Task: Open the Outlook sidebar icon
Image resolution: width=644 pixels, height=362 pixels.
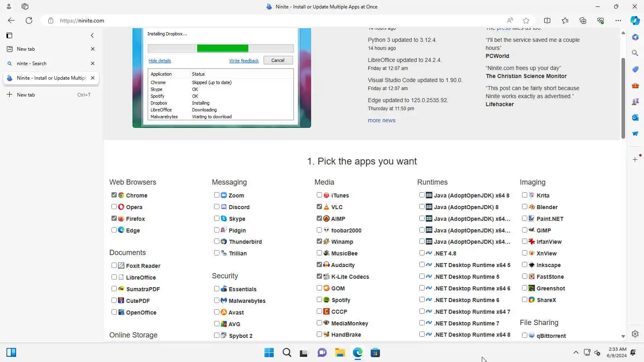Action: coord(635,117)
